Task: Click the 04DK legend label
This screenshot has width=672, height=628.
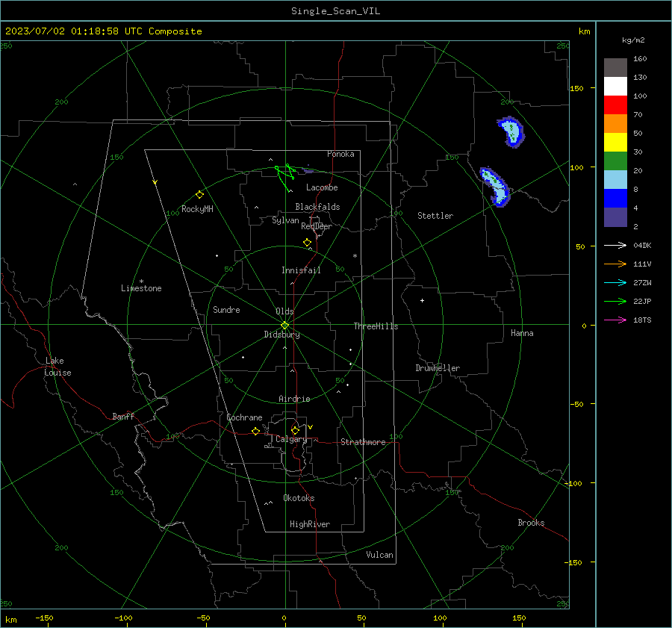Action: point(642,245)
